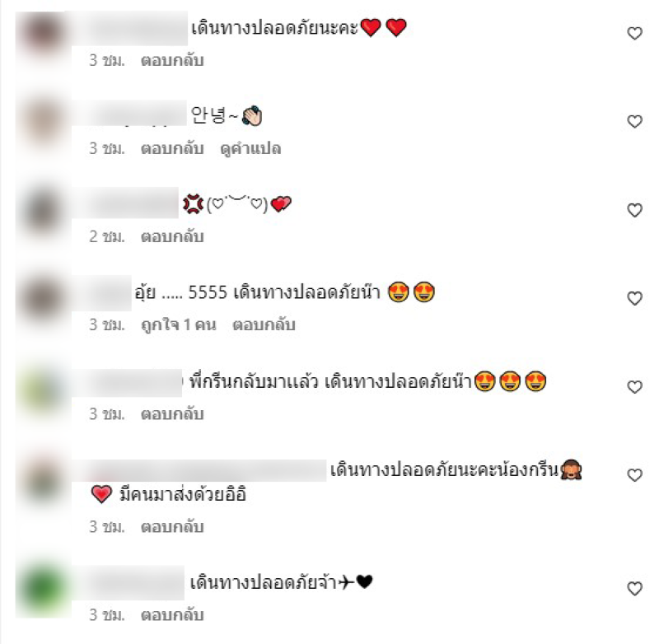This screenshot has width=659, height=644.
Task: Reply to the 'มีคนมาส่งด้วยอิอิ' comment
Action: pyautogui.click(x=172, y=527)
